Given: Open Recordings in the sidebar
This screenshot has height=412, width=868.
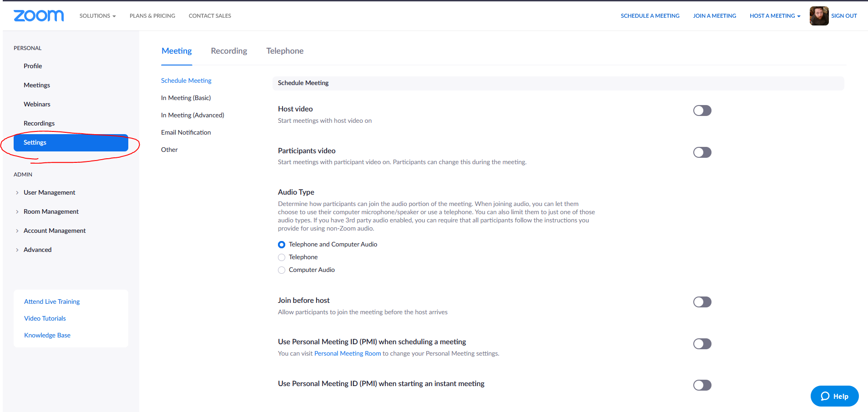Looking at the screenshot, I should [x=39, y=123].
